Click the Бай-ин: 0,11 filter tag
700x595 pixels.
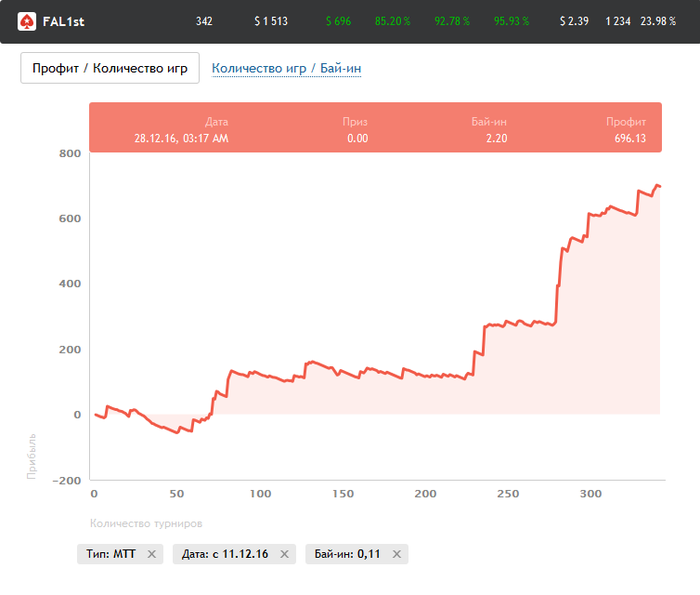[347, 554]
